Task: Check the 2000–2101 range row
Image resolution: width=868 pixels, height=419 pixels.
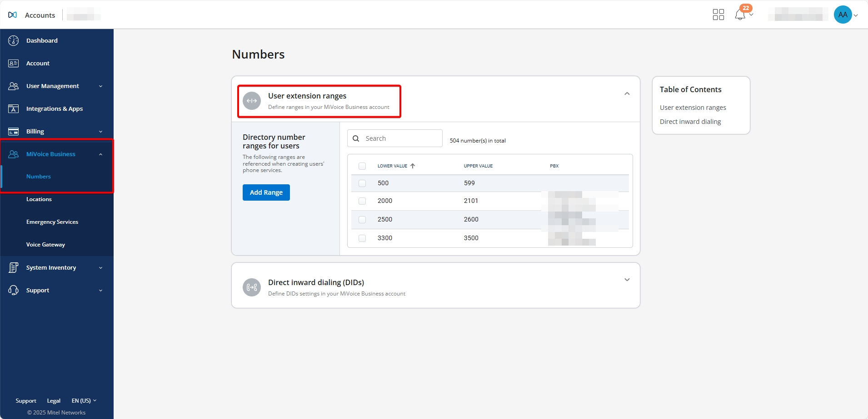Action: 362,201
